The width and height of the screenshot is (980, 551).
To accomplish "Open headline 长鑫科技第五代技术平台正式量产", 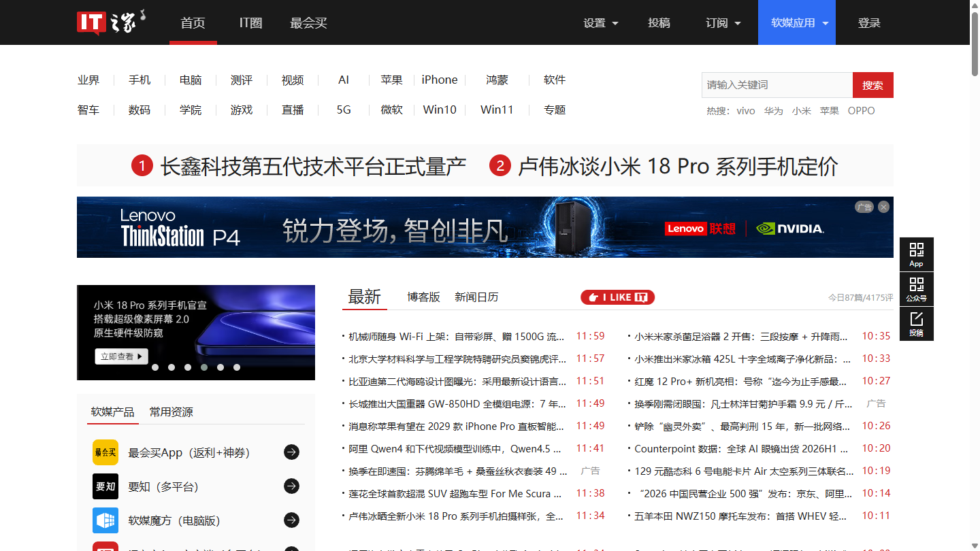I will pyautogui.click(x=313, y=166).
